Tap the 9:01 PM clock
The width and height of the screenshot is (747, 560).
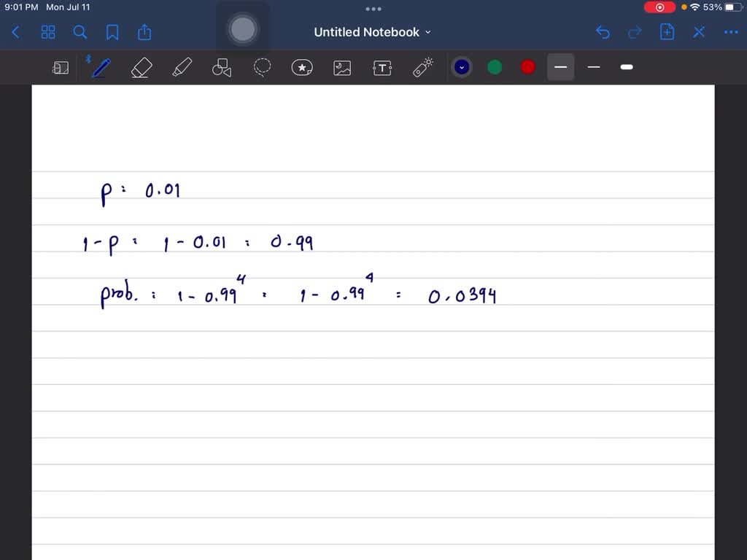click(x=21, y=7)
